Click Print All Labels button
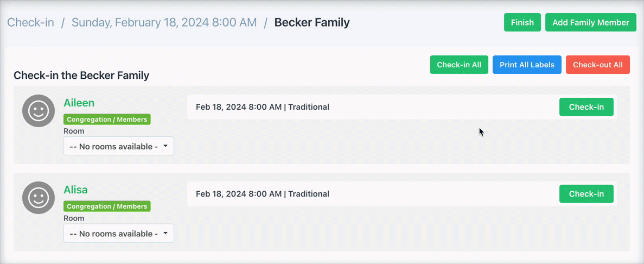This screenshot has width=644, height=264. point(527,65)
